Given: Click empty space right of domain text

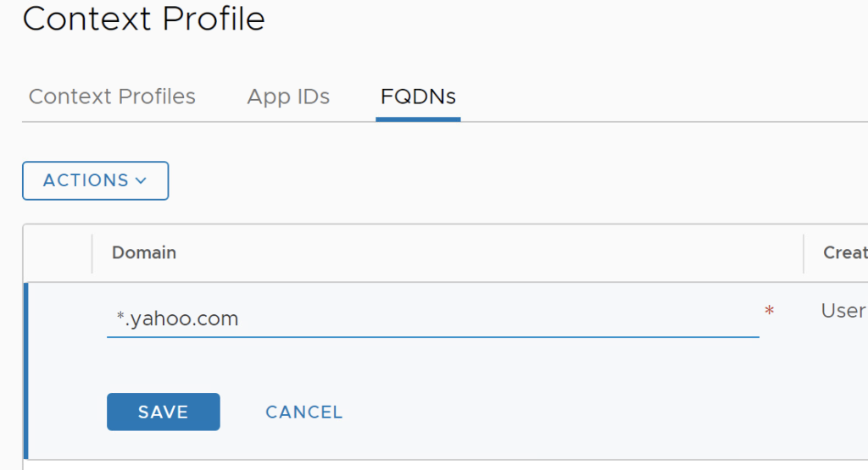Looking at the screenshot, I should [x=498, y=319].
